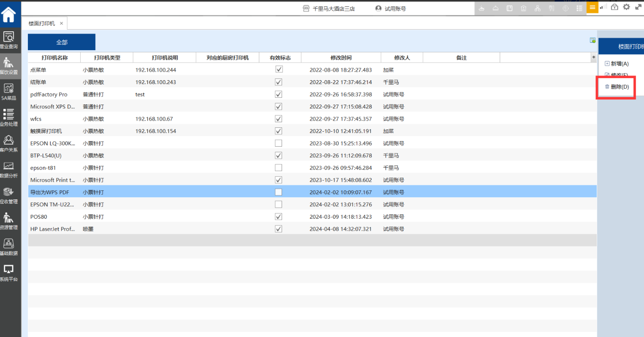Enable the 有效标志 checkbox for epson-t81
Image resolution: width=644 pixels, height=337 pixels.
pos(279,168)
